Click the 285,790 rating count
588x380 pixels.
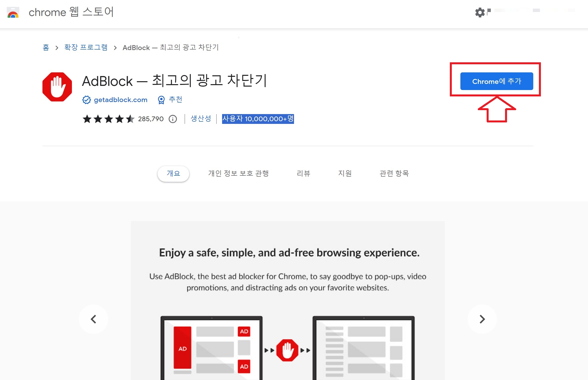tap(151, 119)
